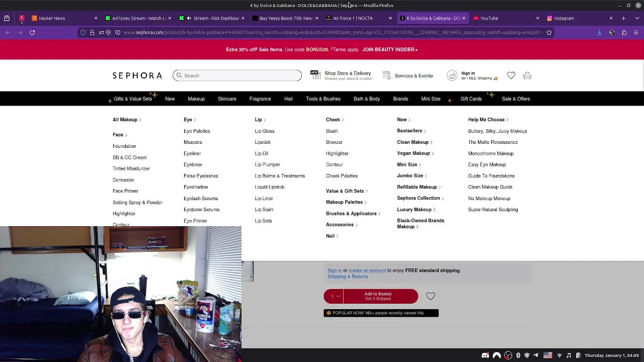This screenshot has width=644, height=362.
Task: Open a new browser tab with the plus
Action: pos(623,18)
